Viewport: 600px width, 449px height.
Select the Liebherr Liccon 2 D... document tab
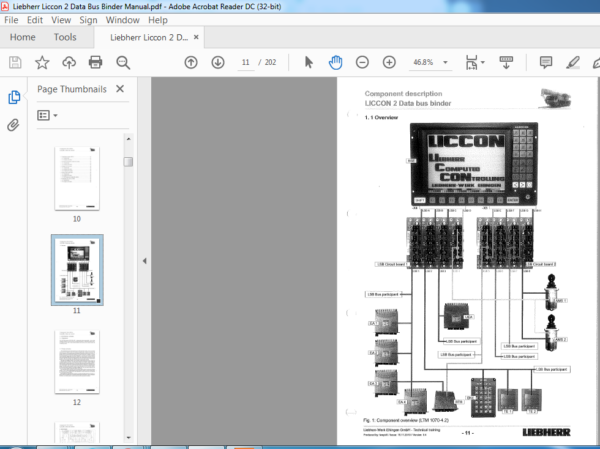coord(149,38)
